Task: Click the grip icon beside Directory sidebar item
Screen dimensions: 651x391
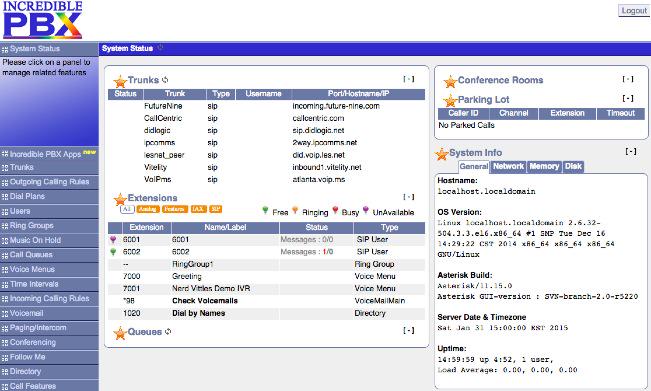Action: coord(5,372)
